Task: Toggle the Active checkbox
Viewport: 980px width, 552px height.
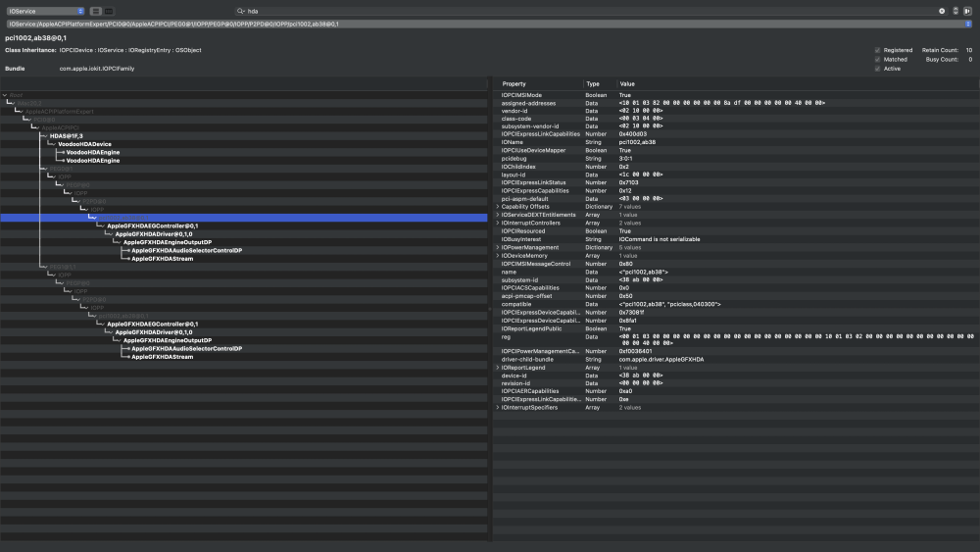Action: coord(877,69)
